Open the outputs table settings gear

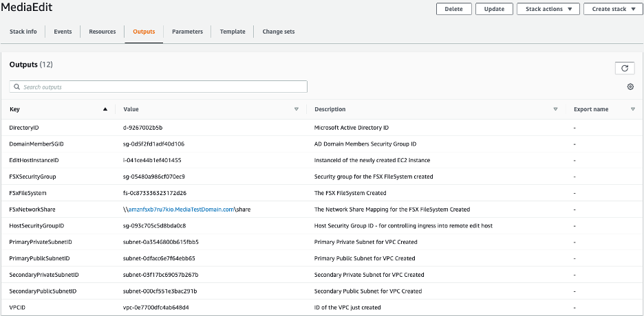[630, 87]
